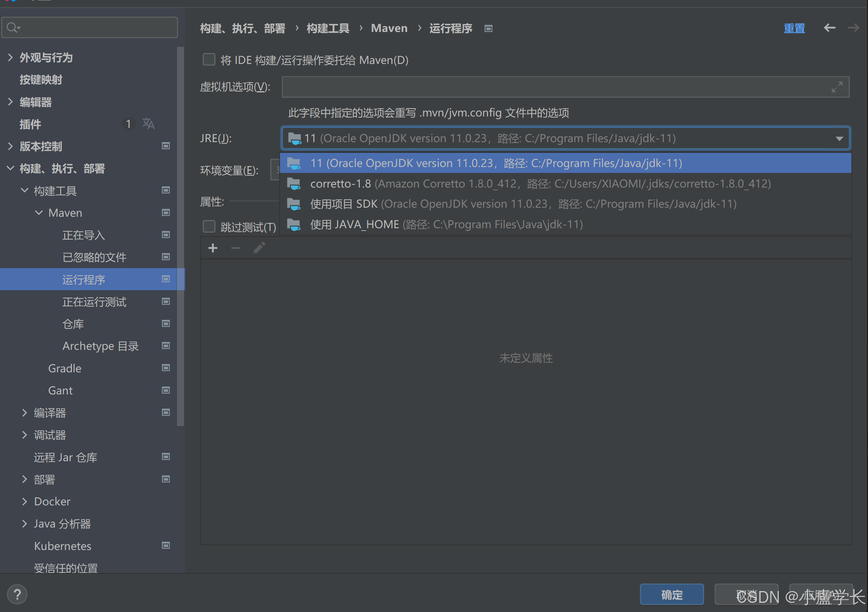Click the pencil edit property icon
This screenshot has height=612, width=868.
259,248
